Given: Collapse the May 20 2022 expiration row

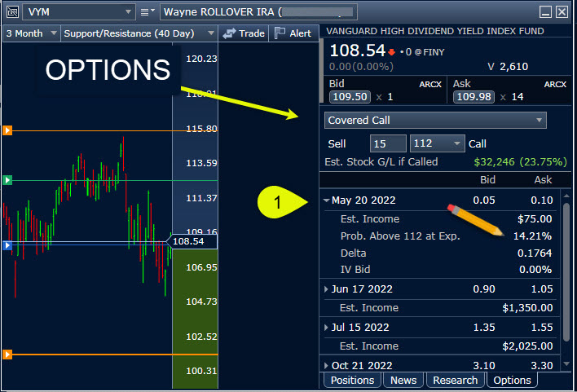Looking at the screenshot, I should (x=327, y=200).
